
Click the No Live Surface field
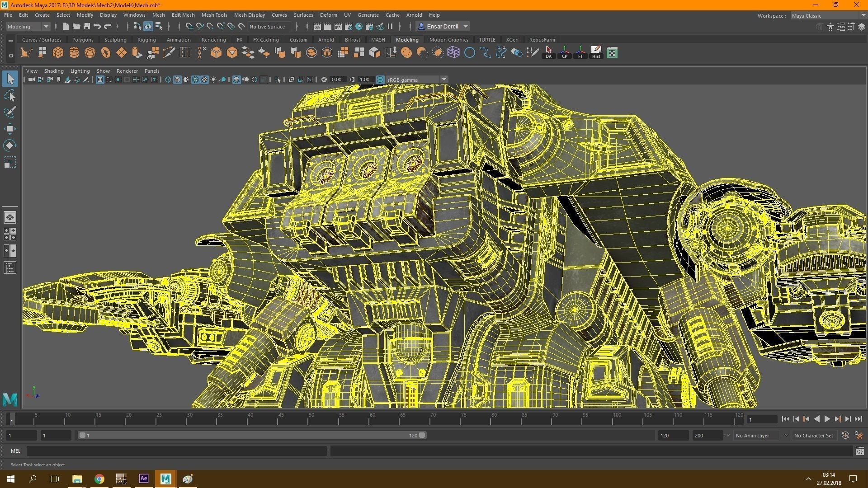point(269,26)
